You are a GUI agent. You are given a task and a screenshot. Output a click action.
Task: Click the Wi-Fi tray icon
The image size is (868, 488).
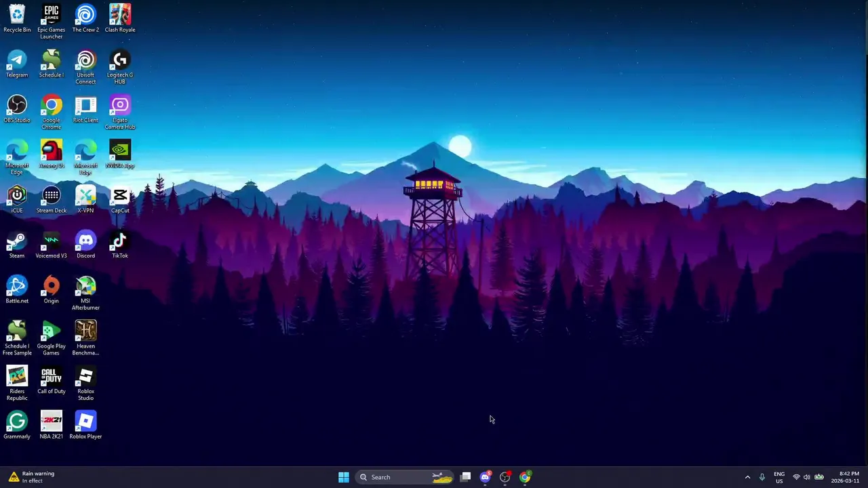pos(796,477)
